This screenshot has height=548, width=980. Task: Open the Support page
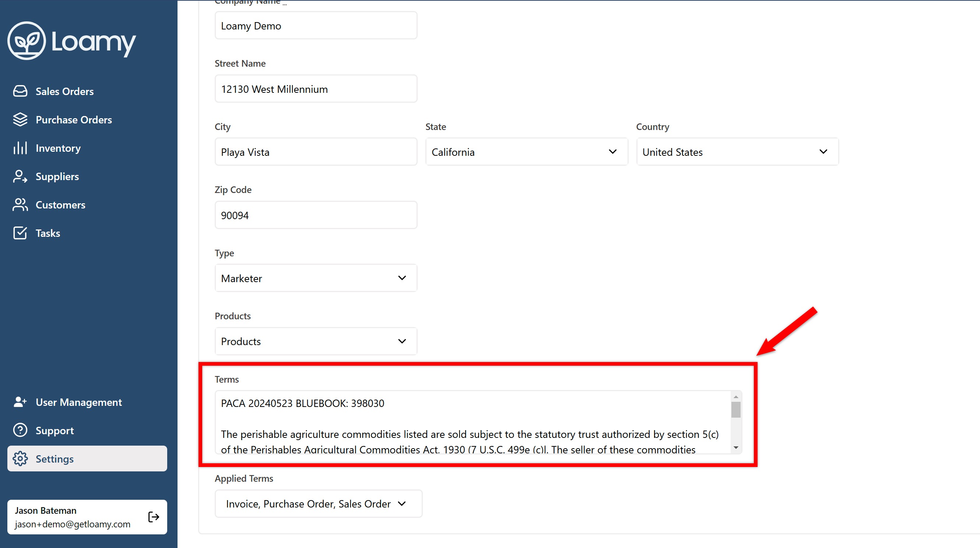[x=87, y=431]
